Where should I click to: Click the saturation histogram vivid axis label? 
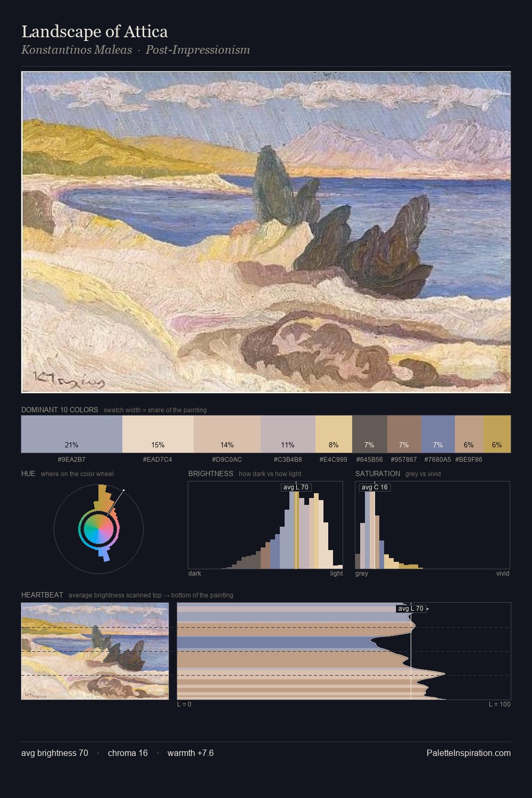503,573
